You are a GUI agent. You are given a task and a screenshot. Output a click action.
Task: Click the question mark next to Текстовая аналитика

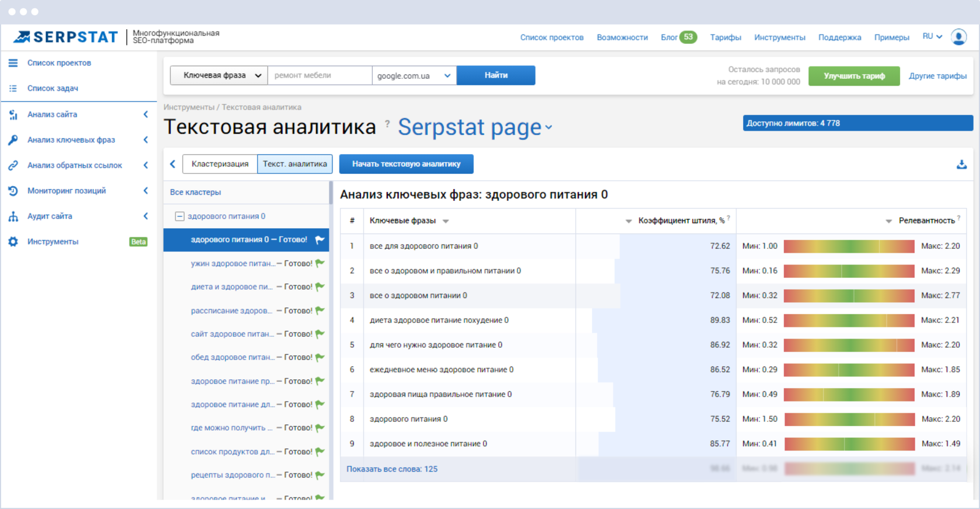[x=387, y=123]
